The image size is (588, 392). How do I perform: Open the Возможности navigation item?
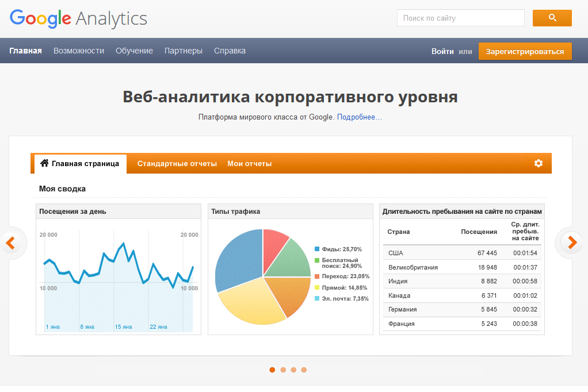tap(79, 51)
